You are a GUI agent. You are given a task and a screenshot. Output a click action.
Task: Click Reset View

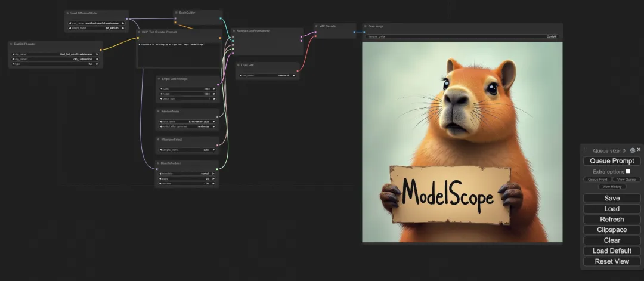(x=612, y=261)
